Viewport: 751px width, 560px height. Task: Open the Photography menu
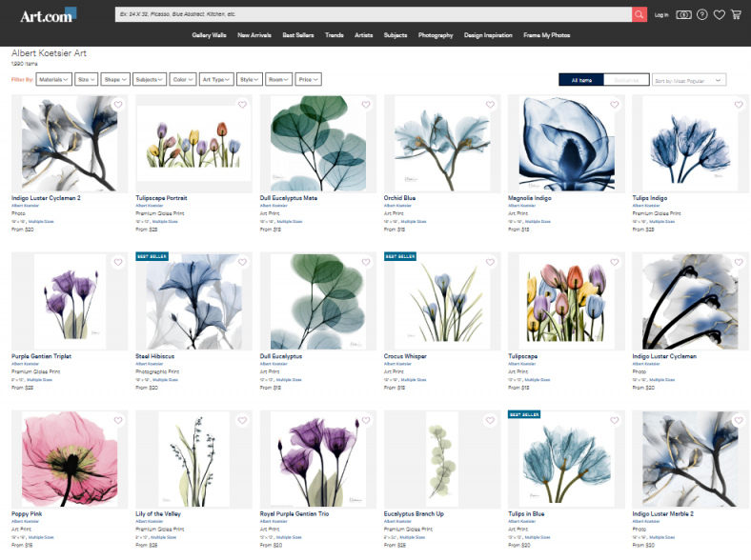[436, 35]
